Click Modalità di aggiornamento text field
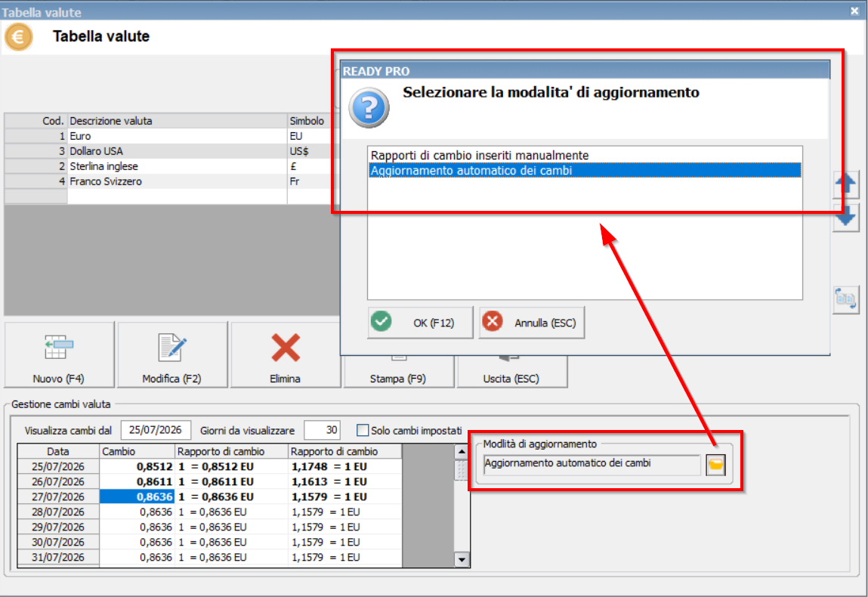The width and height of the screenshot is (868, 597). 592,464
